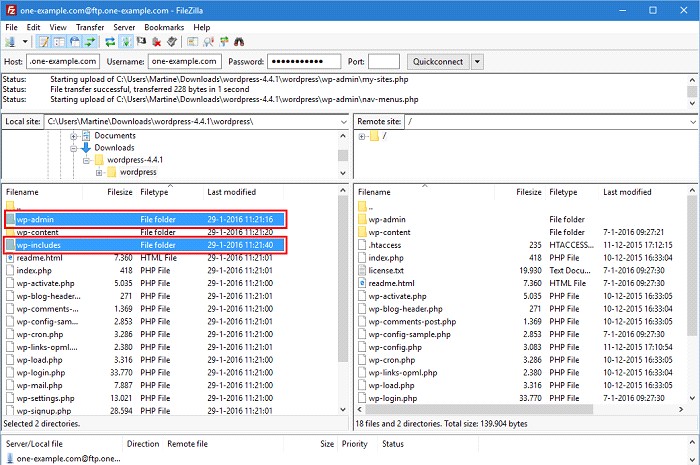Click the message log scrollbar down arrow
This screenshot has height=465, width=700.
[692, 104]
